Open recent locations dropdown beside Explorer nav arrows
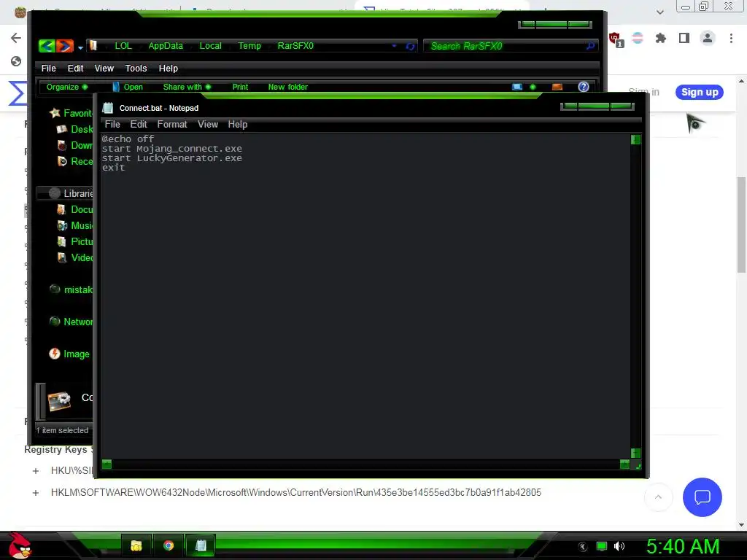The width and height of the screenshot is (747, 560). click(80, 47)
